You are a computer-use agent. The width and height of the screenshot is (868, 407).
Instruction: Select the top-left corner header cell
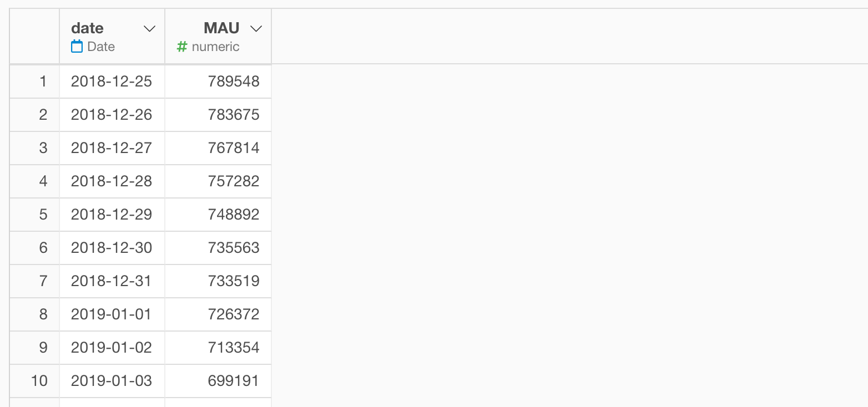34,36
